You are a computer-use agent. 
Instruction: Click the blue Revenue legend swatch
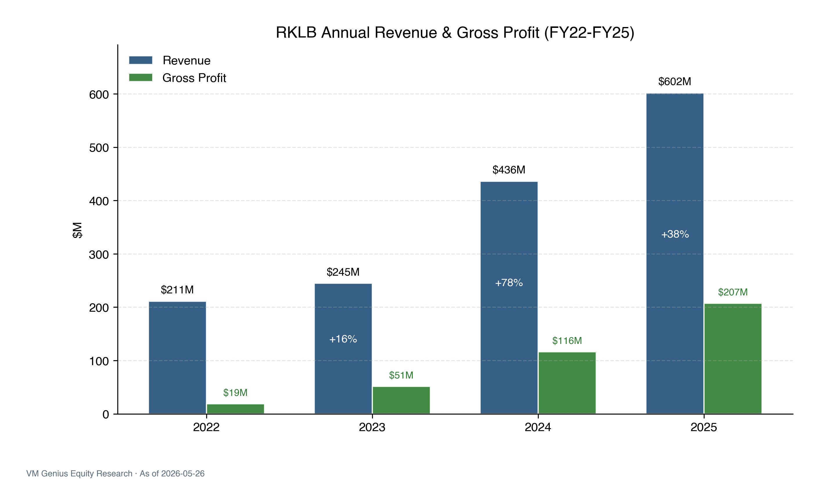141,60
